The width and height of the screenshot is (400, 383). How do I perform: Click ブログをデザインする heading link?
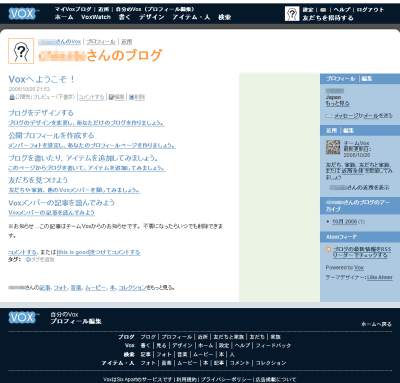41,113
